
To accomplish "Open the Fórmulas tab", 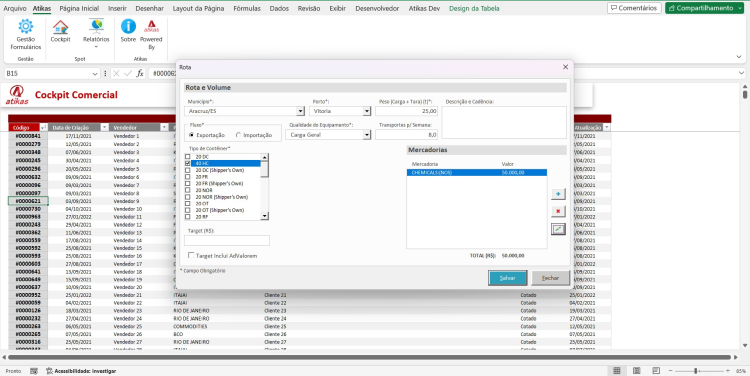I will click(247, 8).
